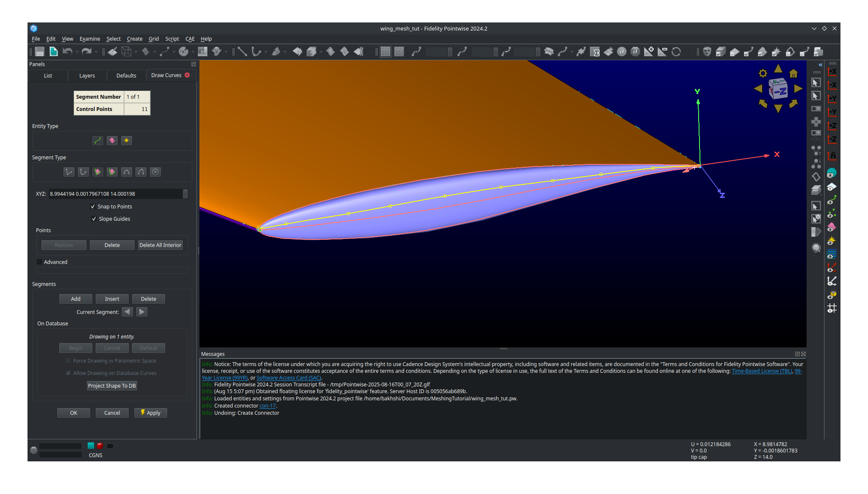Uncheck Snap to Points
The width and height of the screenshot is (868, 494).
click(x=93, y=206)
